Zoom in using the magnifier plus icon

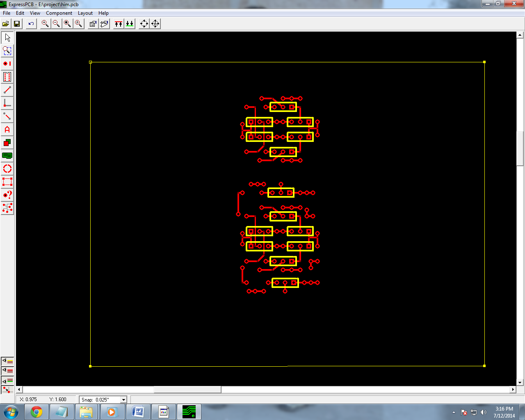[x=45, y=23]
